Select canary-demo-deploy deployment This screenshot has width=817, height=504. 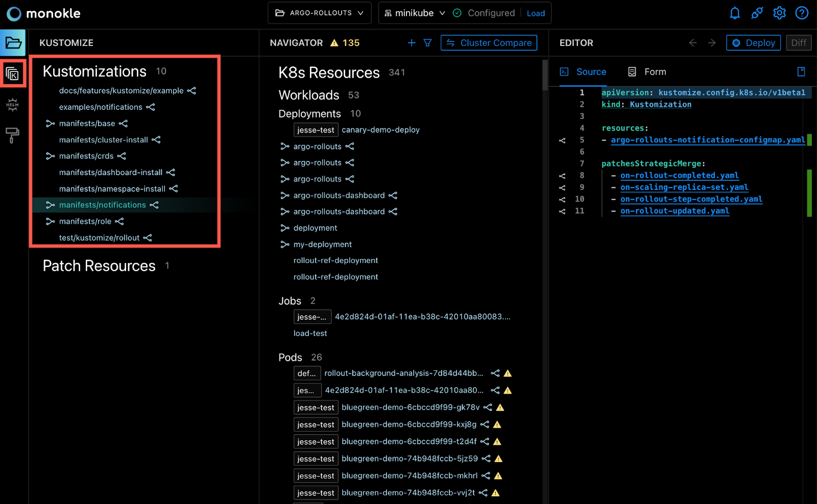[380, 130]
